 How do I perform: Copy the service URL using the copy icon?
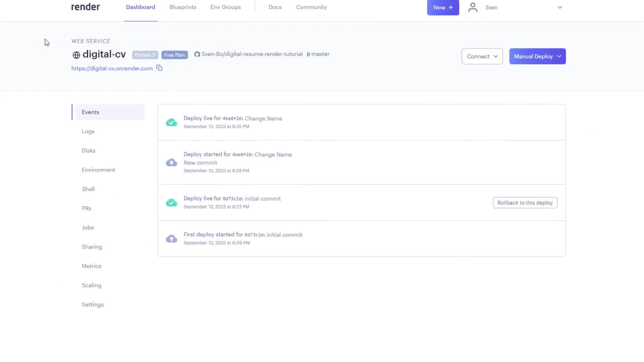(x=159, y=68)
